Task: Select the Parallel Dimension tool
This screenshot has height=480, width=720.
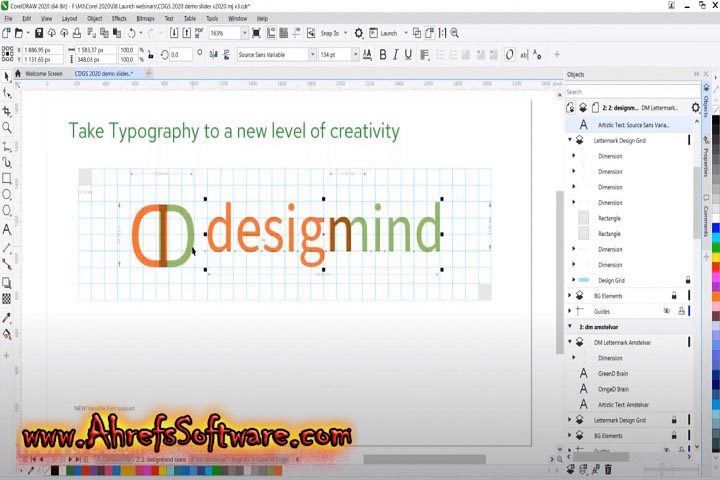Action: pos(7,248)
